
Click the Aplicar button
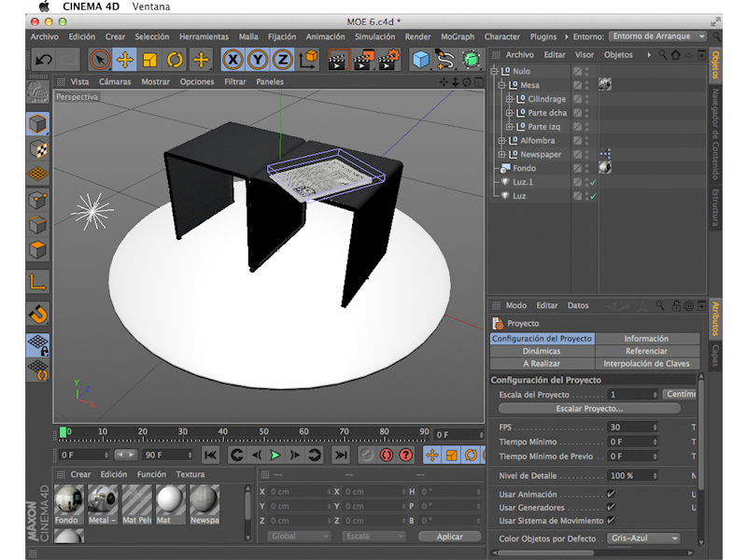450,537
